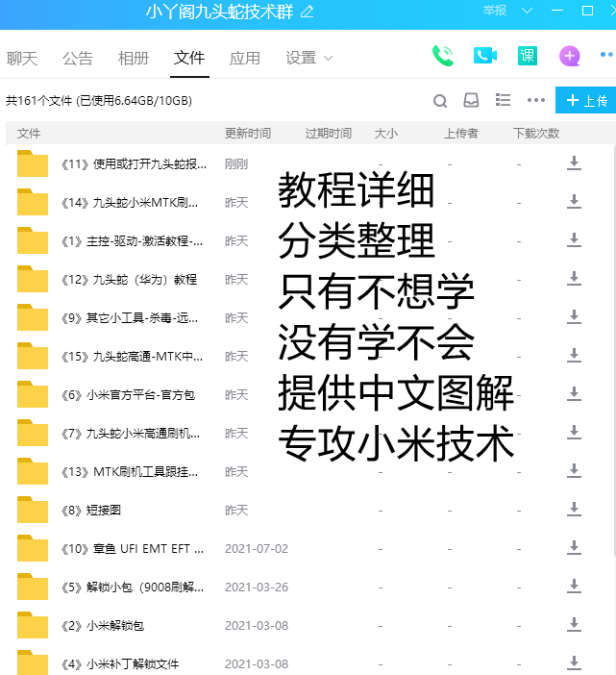Download the 《2》 小米解锁包 folder
This screenshot has height=675, width=616.
574,625
